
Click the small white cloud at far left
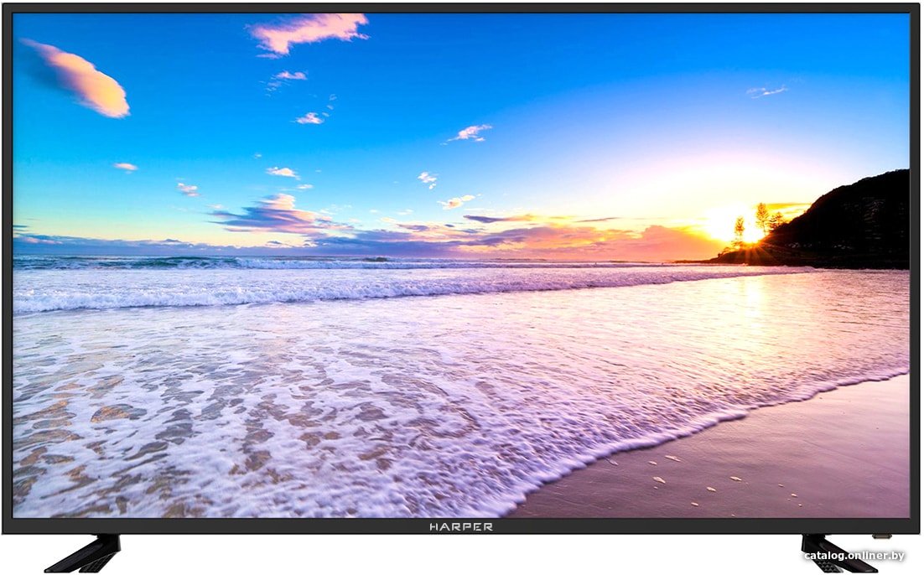pos(126,167)
